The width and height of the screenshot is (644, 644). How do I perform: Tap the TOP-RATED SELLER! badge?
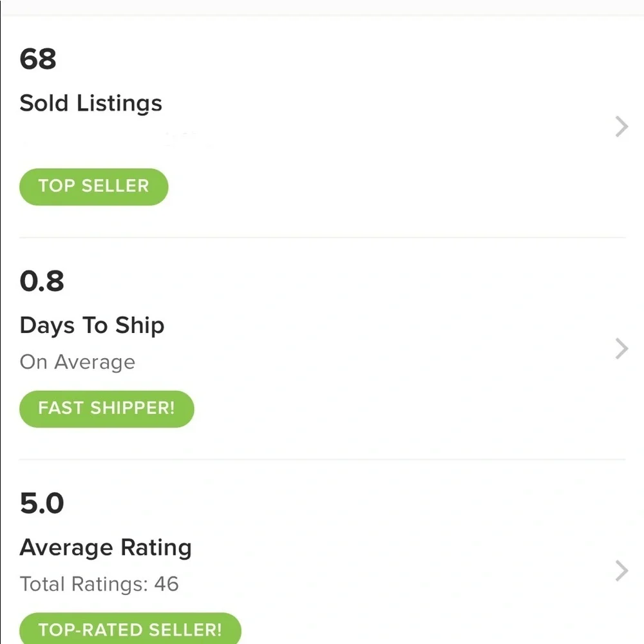pos(130,629)
